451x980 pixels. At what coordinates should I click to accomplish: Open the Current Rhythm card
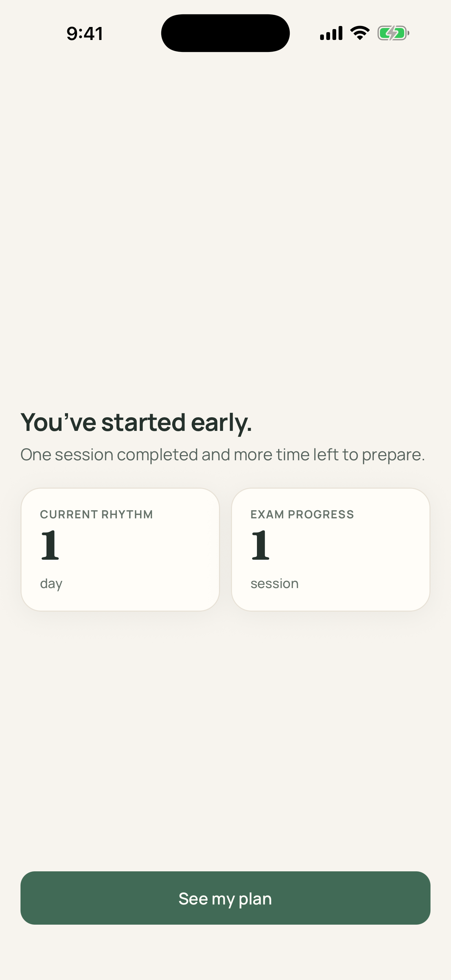[x=120, y=550]
